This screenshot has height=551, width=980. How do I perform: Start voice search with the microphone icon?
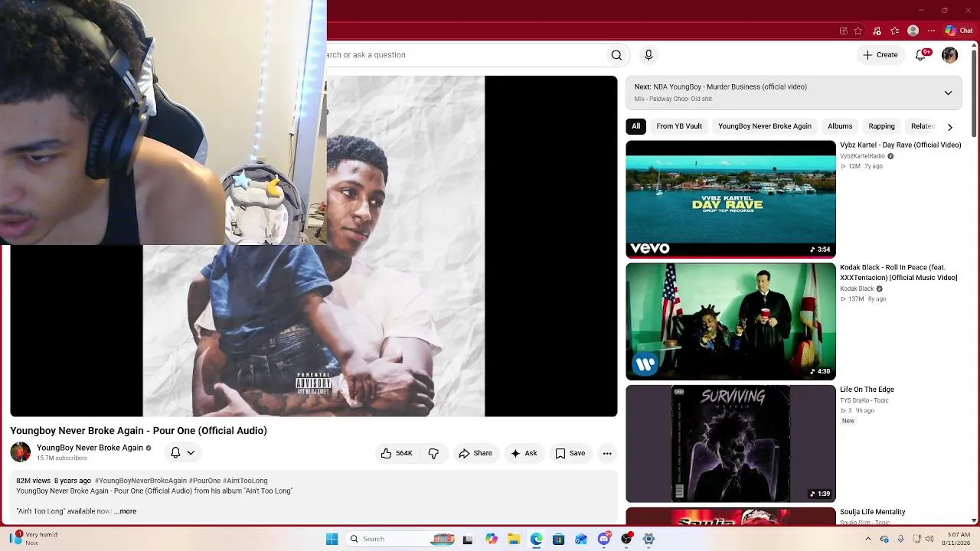(648, 55)
